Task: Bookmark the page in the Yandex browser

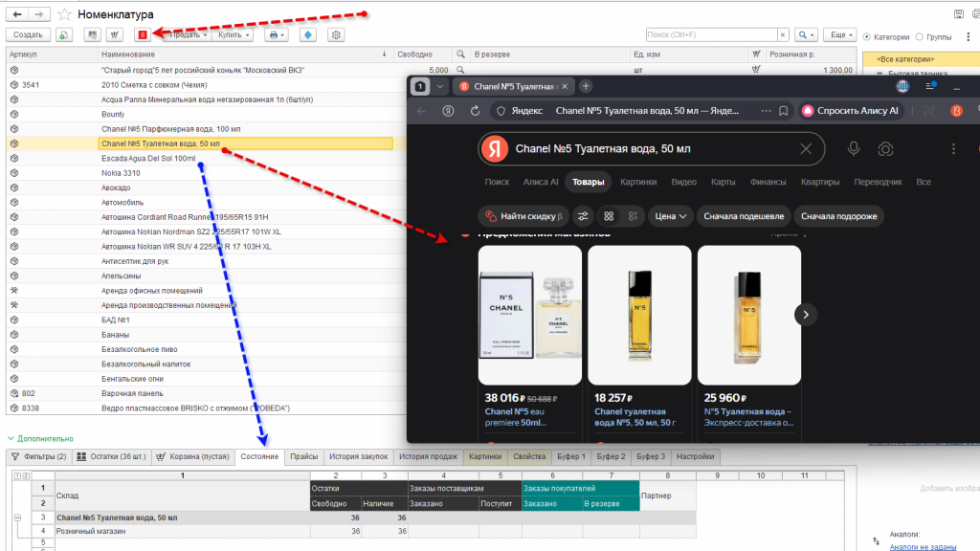Action: [x=783, y=111]
